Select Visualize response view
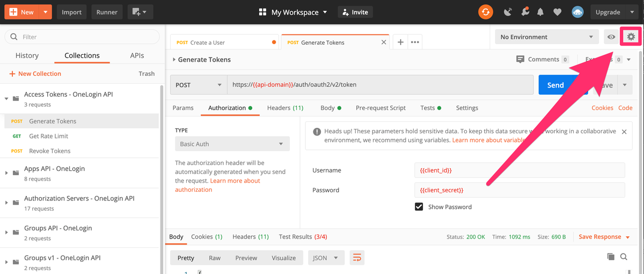The image size is (644, 274). tap(284, 258)
